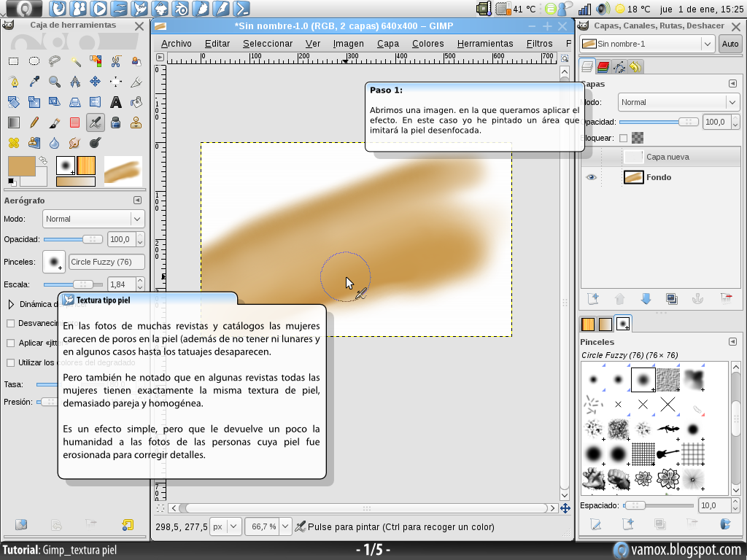This screenshot has height=560, width=747.
Task: Select the Eraser tool
Action: pos(75,122)
